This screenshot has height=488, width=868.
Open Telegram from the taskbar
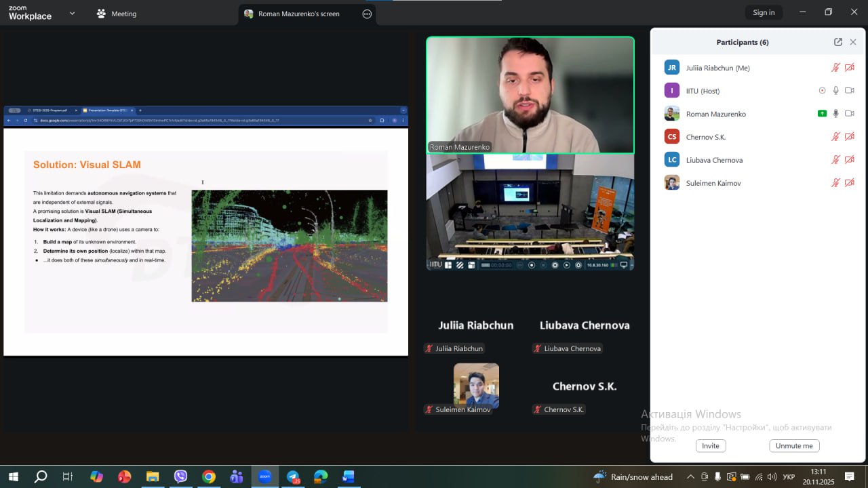point(293,476)
